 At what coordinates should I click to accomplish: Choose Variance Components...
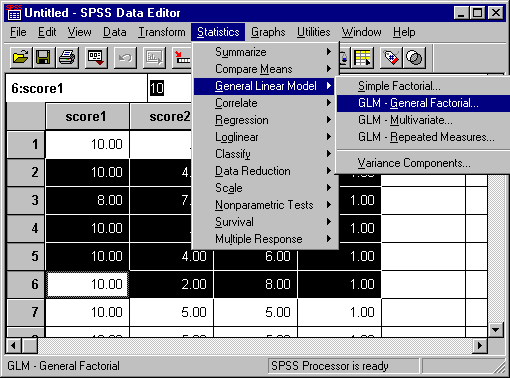point(423,163)
